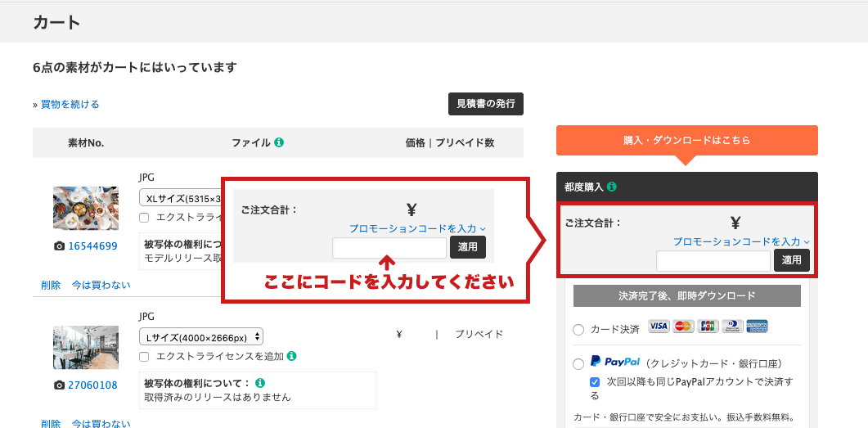Click the 決済完了後、即時ダウンロード bar

pyautogui.click(x=687, y=295)
